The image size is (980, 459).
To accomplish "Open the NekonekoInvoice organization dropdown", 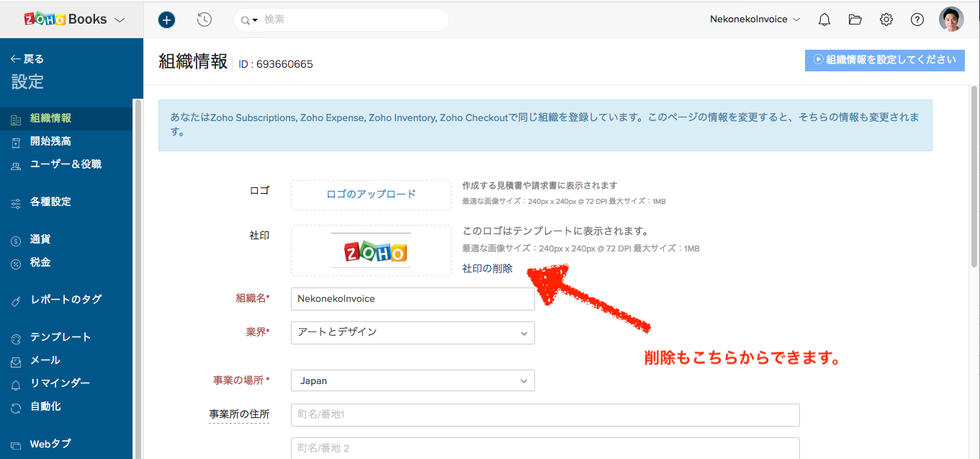I will (x=755, y=19).
